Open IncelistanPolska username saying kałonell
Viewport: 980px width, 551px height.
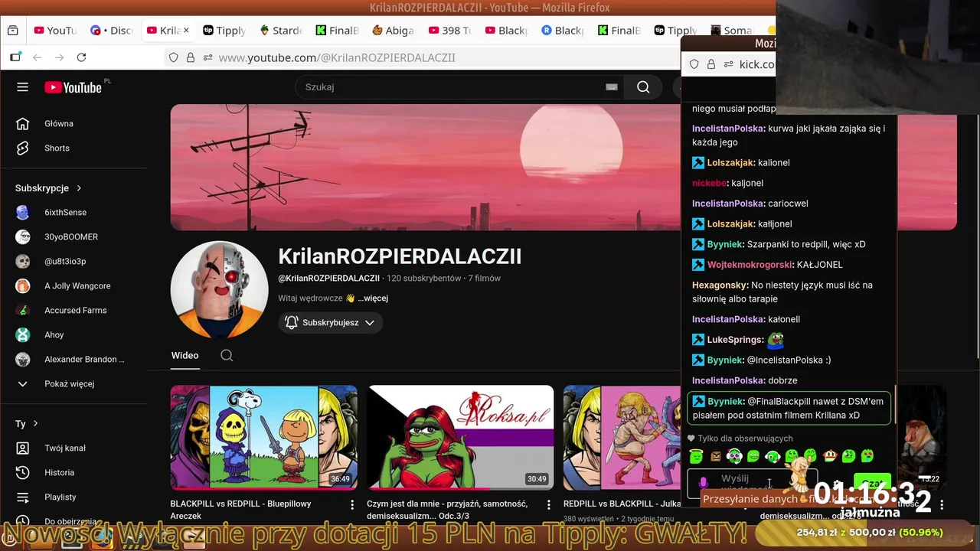728,319
